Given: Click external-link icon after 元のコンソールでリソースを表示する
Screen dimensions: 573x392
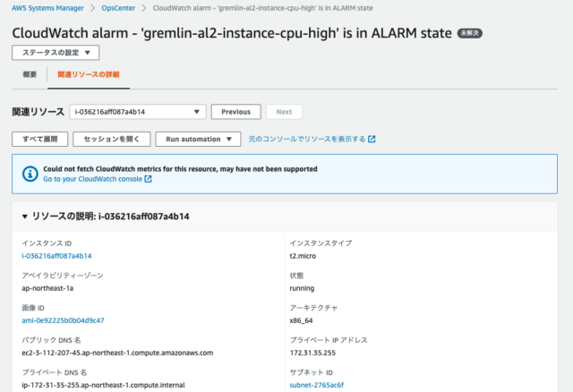Looking at the screenshot, I should point(372,140).
